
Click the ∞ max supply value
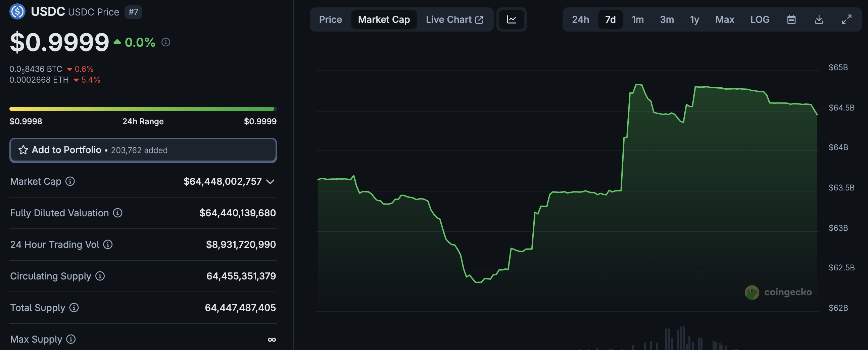point(272,340)
